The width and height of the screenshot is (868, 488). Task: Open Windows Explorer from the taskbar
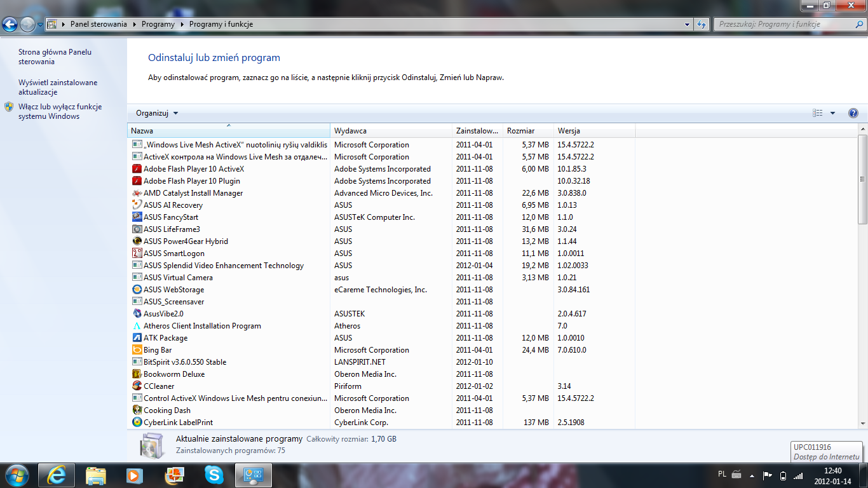(x=96, y=475)
